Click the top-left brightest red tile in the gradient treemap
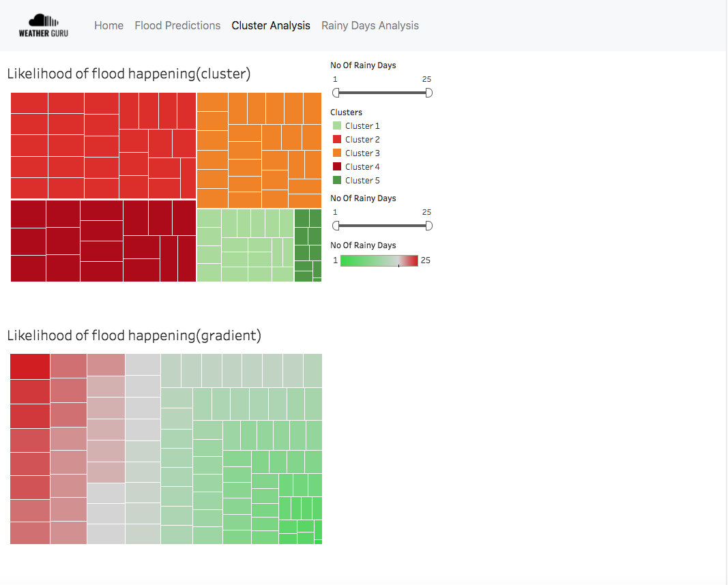This screenshot has height=585, width=728. (x=30, y=366)
